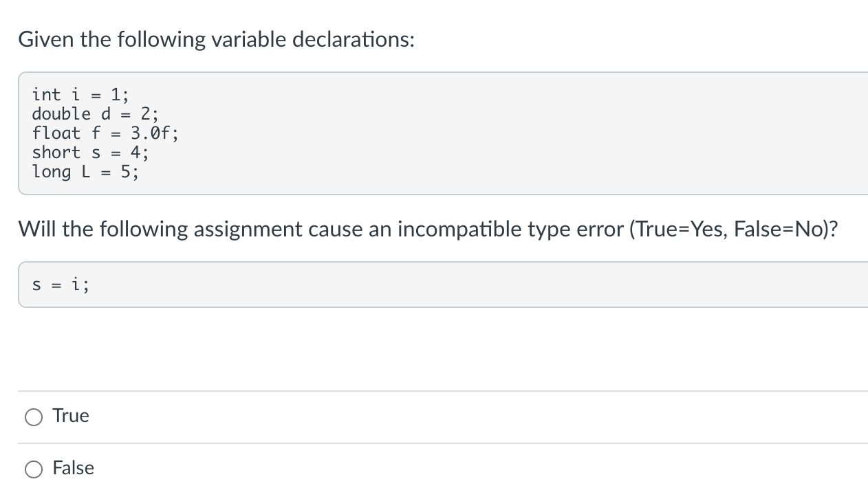Click the code line 'long L = 5;'
The image size is (868, 499).
point(85,172)
